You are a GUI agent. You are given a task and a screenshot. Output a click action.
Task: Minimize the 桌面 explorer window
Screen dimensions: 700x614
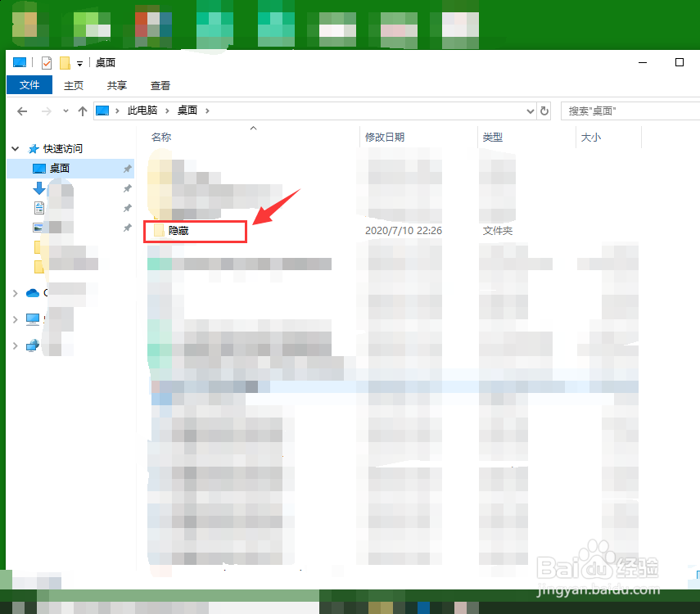point(643,62)
